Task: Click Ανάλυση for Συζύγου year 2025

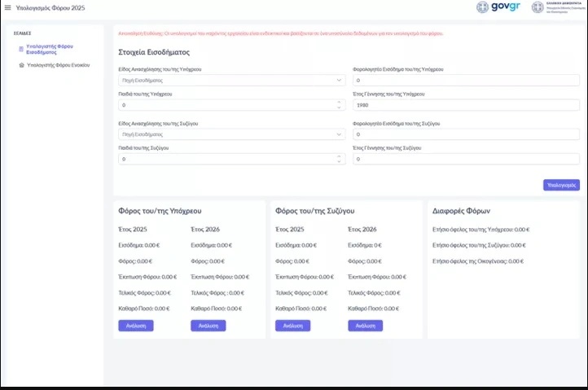Action: (292, 326)
